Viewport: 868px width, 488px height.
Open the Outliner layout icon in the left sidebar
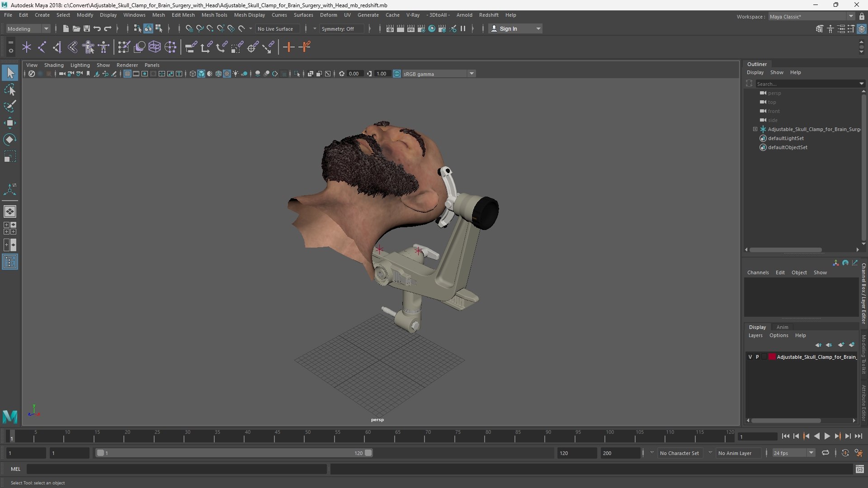(10, 262)
